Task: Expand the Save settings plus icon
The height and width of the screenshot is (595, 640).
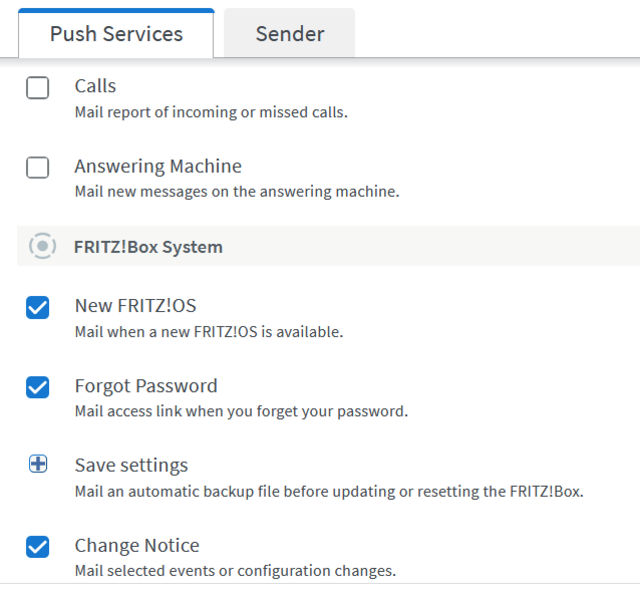Action: [38, 465]
